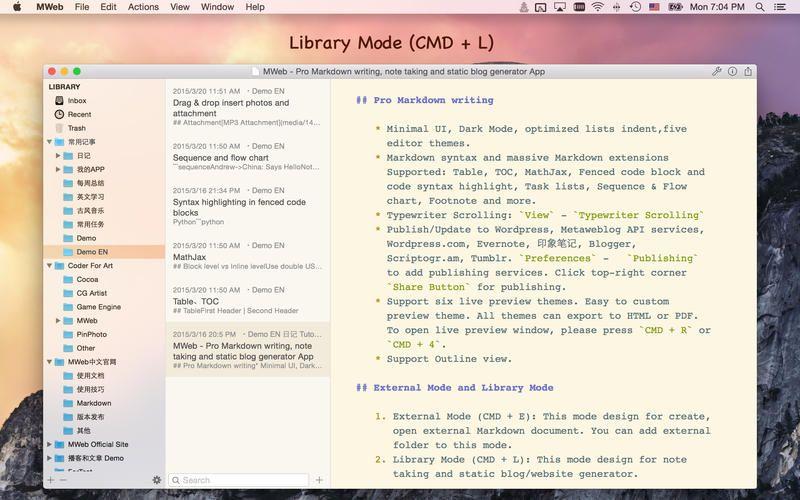Open 'Drag & drop insert photos and attachment' note

248,107
